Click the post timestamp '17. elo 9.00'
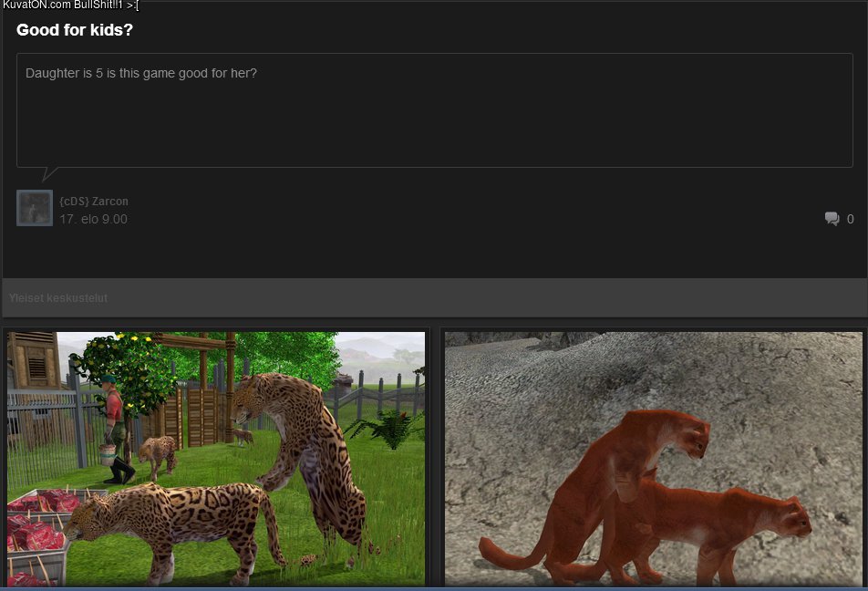Screen dimensions: 868x591 [93, 220]
